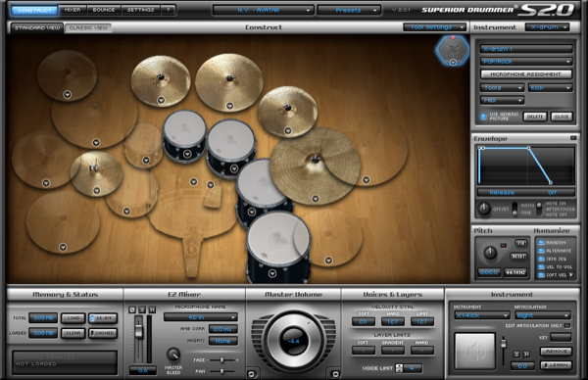Collapse the Envelope panel icon
Screen dimensions: 588x380
(x=573, y=138)
